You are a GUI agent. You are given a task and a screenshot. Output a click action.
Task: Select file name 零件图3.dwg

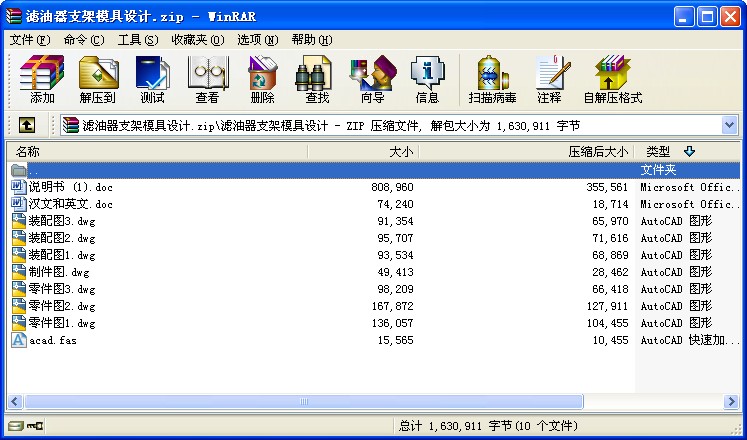coord(62,290)
